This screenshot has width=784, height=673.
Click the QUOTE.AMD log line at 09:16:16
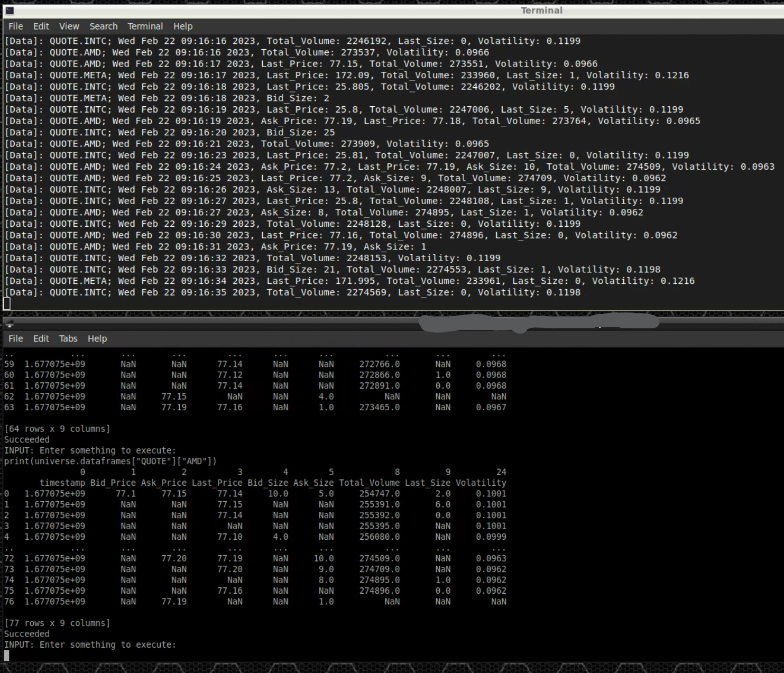[x=247, y=52]
